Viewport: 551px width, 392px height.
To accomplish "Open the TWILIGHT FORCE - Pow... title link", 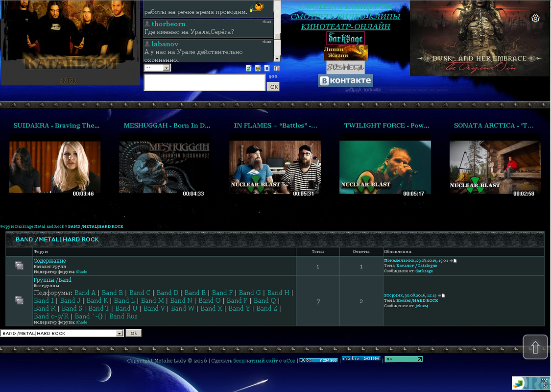I will (386, 125).
